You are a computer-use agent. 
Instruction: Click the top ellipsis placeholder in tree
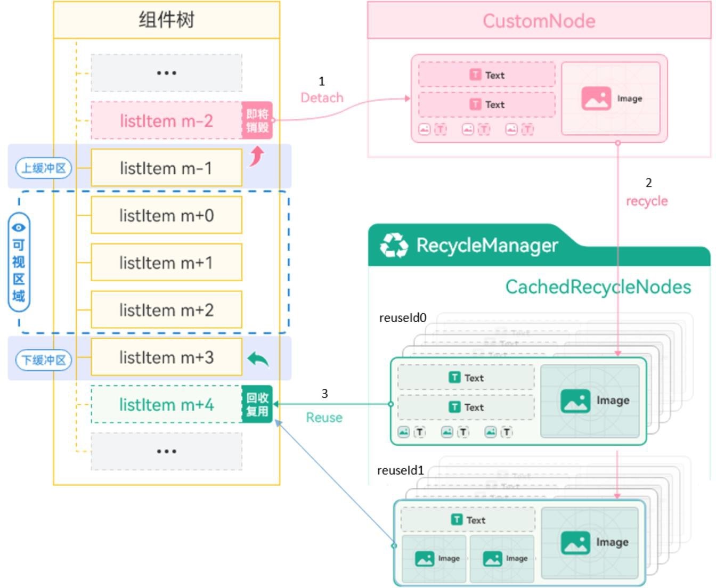click(166, 73)
